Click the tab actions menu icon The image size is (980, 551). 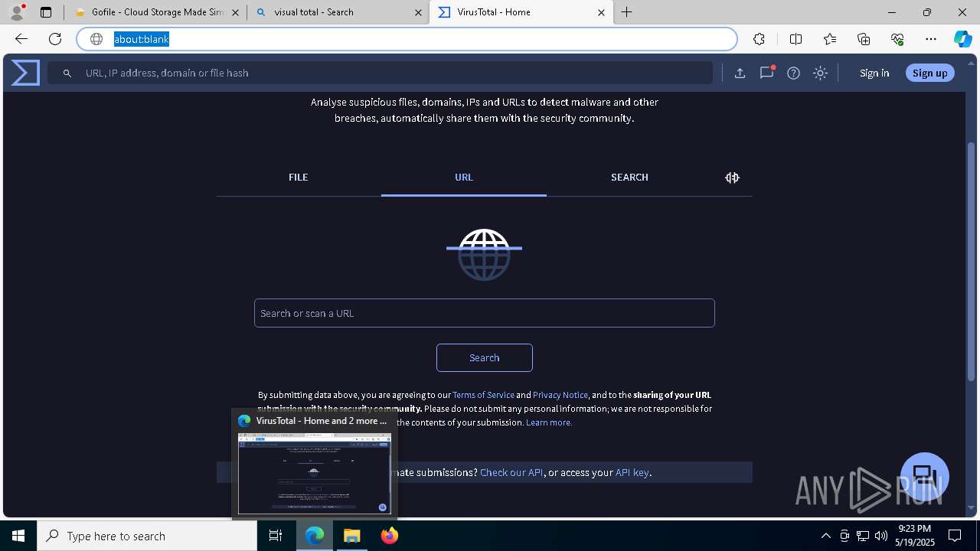(46, 12)
